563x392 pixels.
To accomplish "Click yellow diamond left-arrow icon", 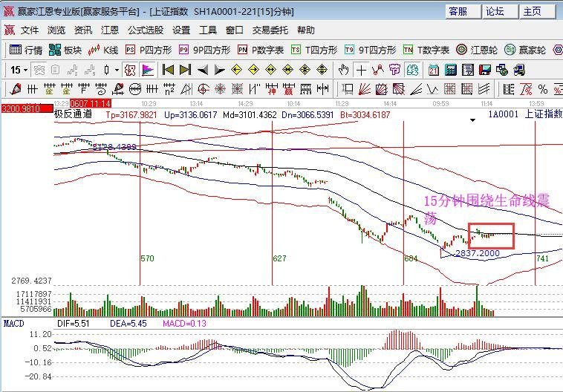I will [x=237, y=70].
